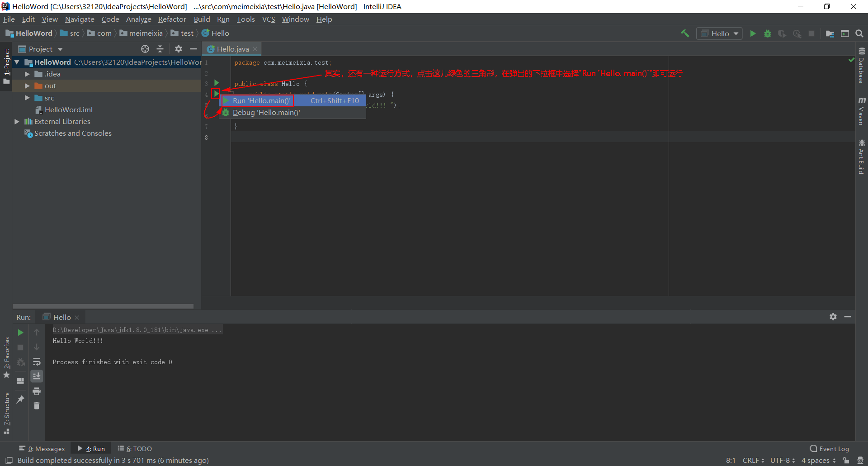
Task: Expand the .idea folder
Action: 27,74
